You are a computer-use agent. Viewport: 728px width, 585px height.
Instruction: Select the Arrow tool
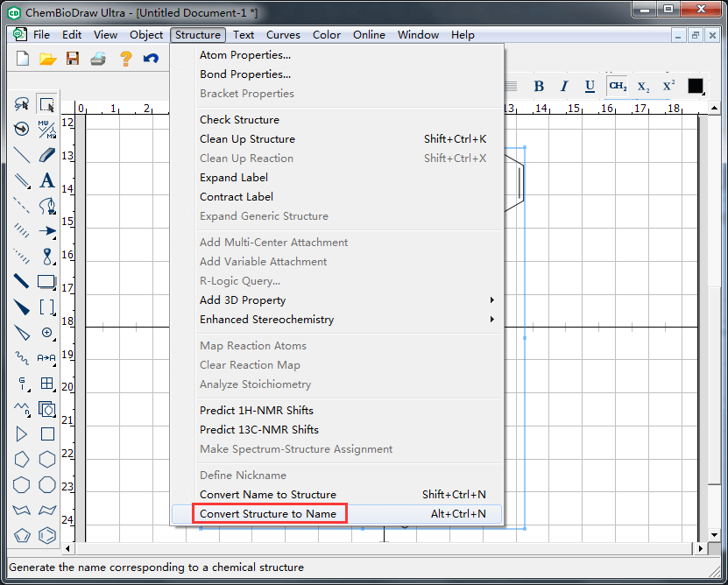tap(47, 230)
